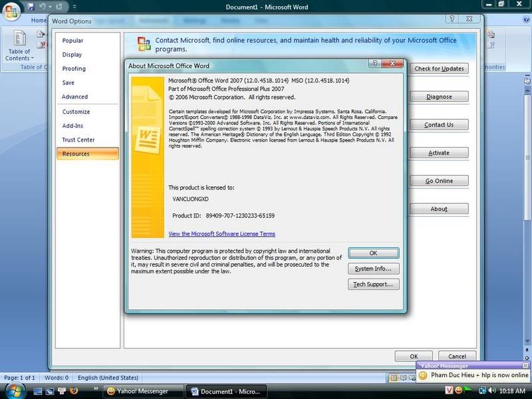Click OK at bottom of Word Options
This screenshot has width=532, height=399.
point(414,356)
